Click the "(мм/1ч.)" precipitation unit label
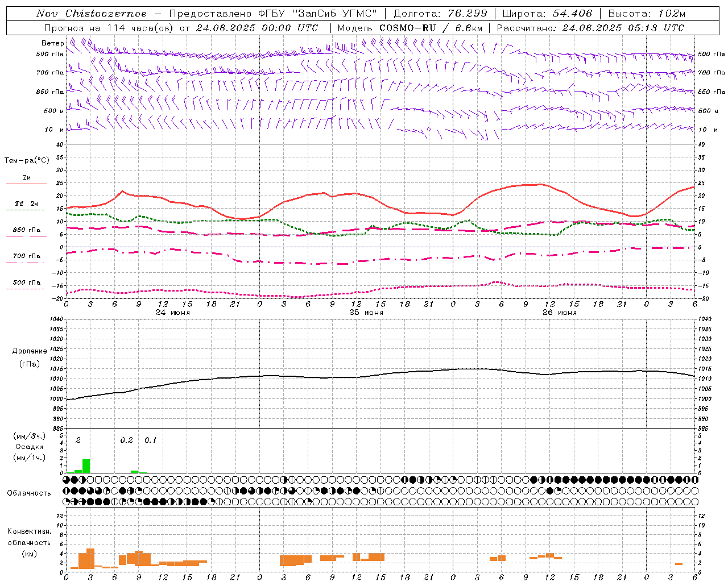Screen dimensions: 728x582 29,458
